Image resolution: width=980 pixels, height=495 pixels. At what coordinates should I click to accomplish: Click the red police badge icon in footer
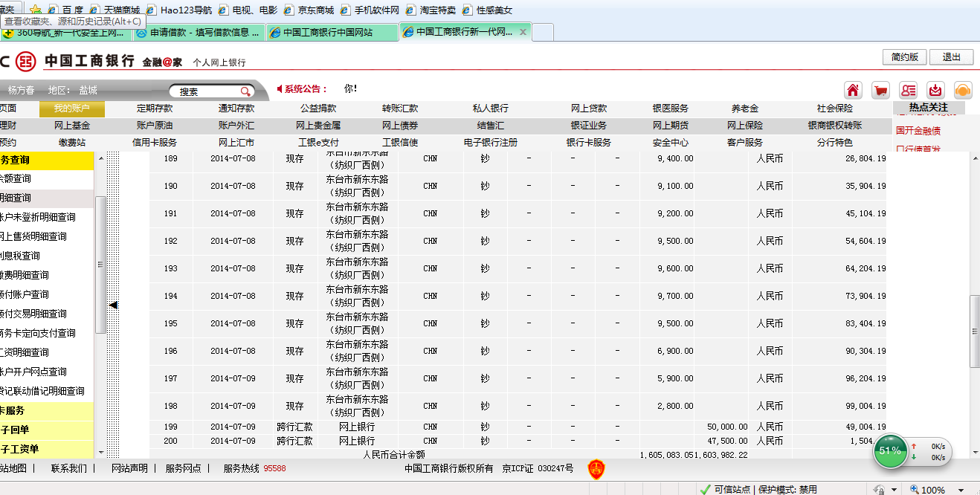(x=596, y=469)
